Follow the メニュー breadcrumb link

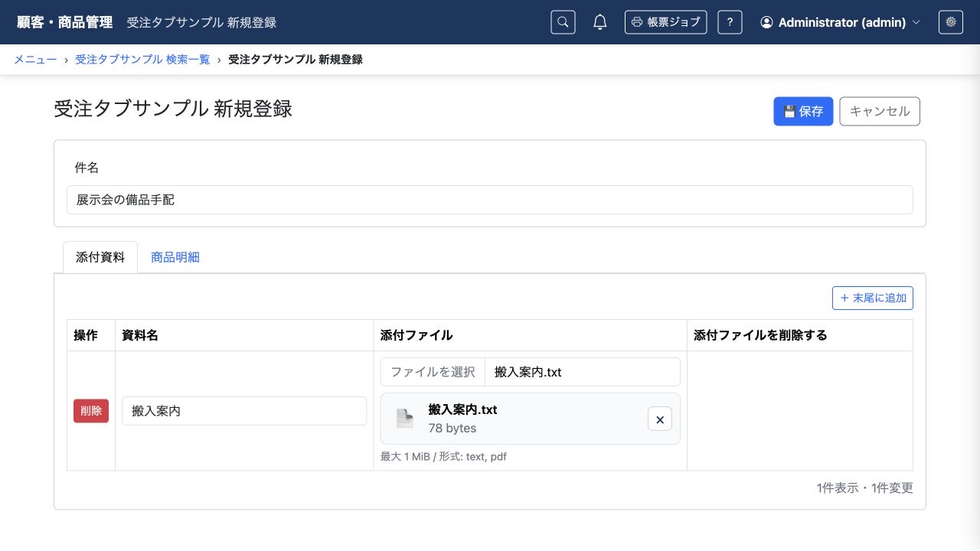point(35,59)
